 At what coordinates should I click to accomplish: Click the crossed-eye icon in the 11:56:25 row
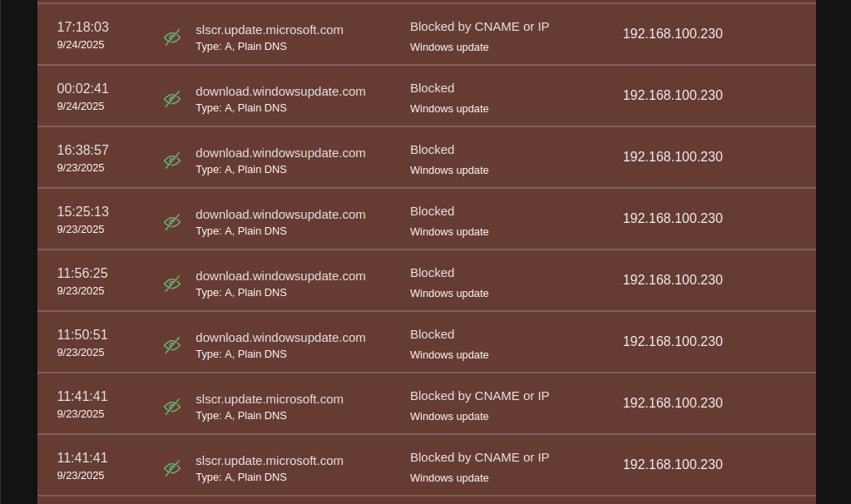(172, 284)
